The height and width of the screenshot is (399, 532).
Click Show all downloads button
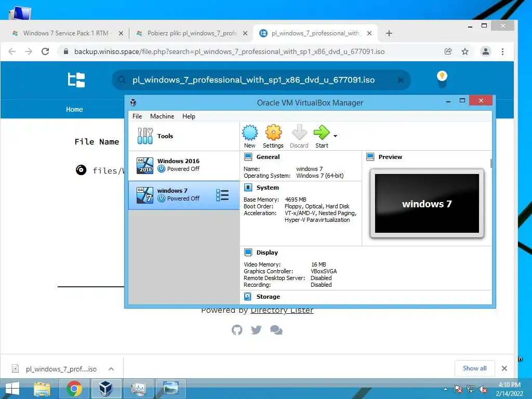(x=475, y=368)
